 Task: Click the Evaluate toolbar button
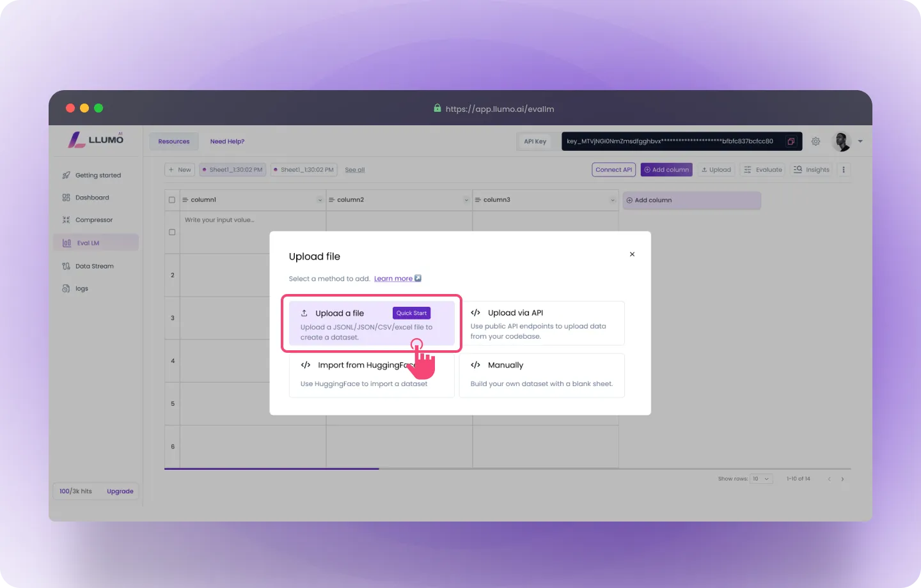point(763,169)
